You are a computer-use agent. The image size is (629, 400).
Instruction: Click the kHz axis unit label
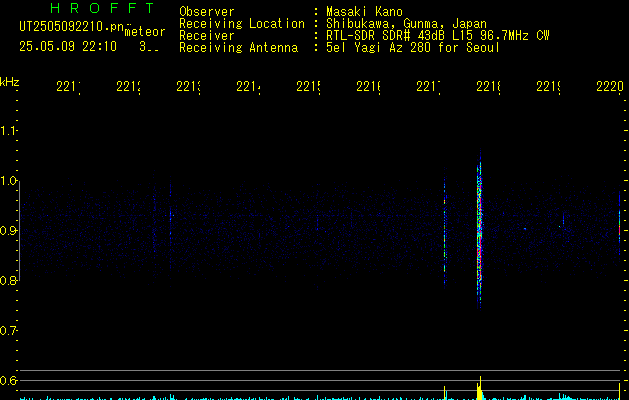click(x=10, y=82)
